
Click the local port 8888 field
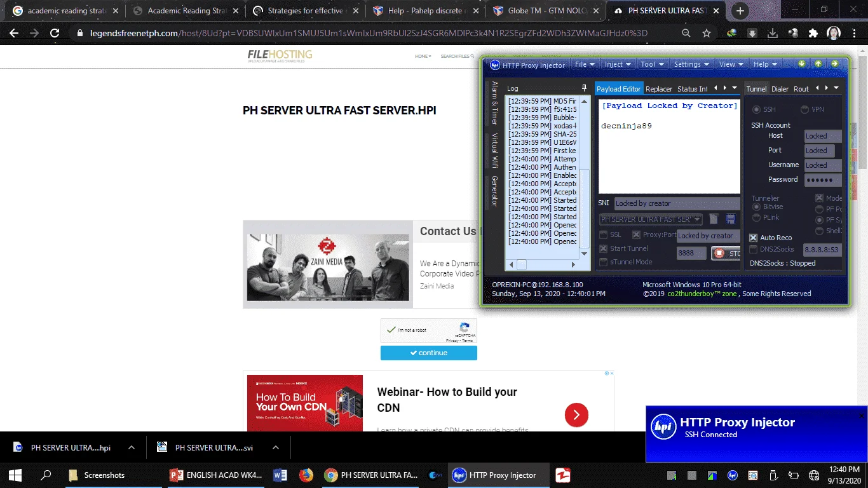click(x=691, y=253)
